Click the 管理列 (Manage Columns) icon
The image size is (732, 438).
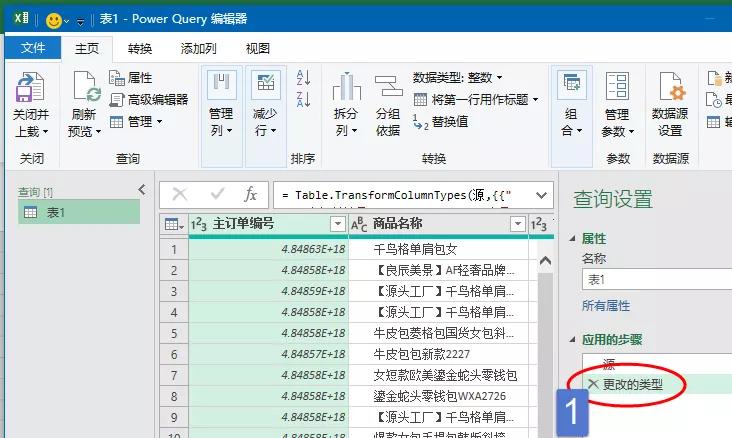click(x=221, y=88)
